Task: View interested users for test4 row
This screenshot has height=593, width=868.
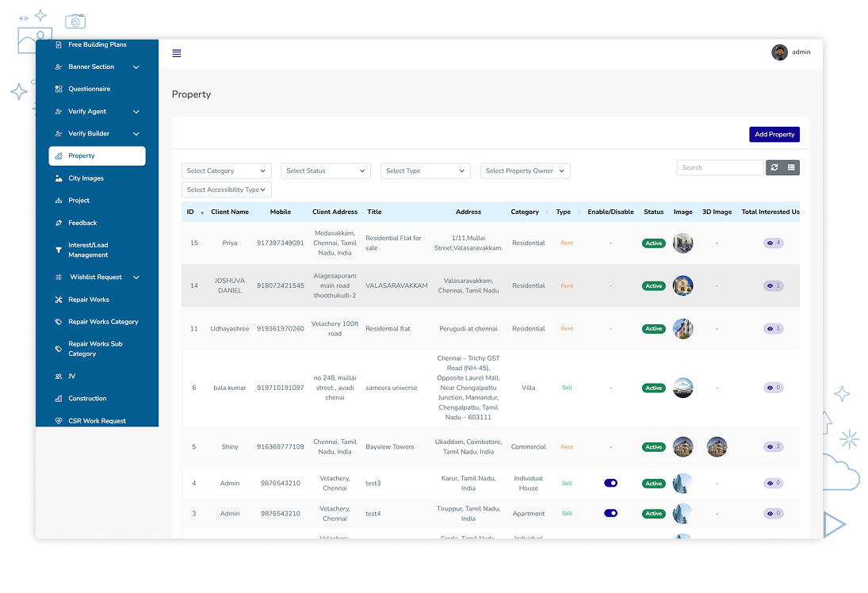Action: tap(774, 513)
